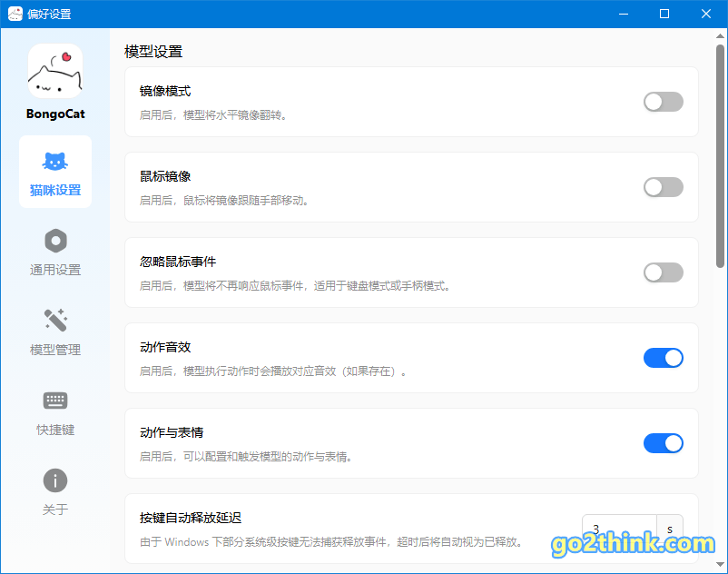Disable the 动作音效 switch
This screenshot has width=728, height=574.
coord(663,358)
